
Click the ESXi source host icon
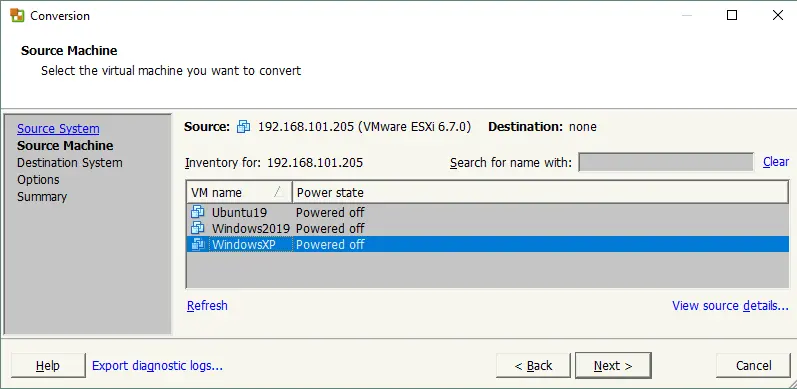(244, 127)
